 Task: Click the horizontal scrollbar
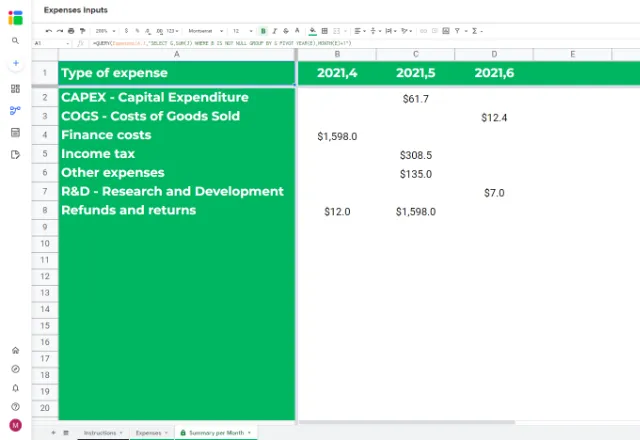tap(407, 422)
